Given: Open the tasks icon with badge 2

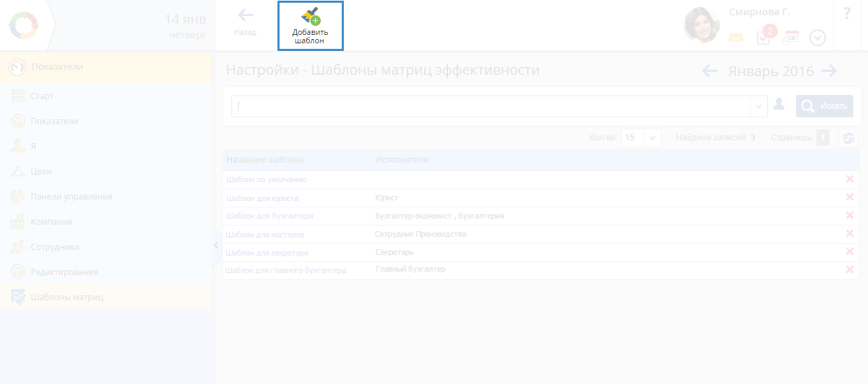Looking at the screenshot, I should point(764,38).
